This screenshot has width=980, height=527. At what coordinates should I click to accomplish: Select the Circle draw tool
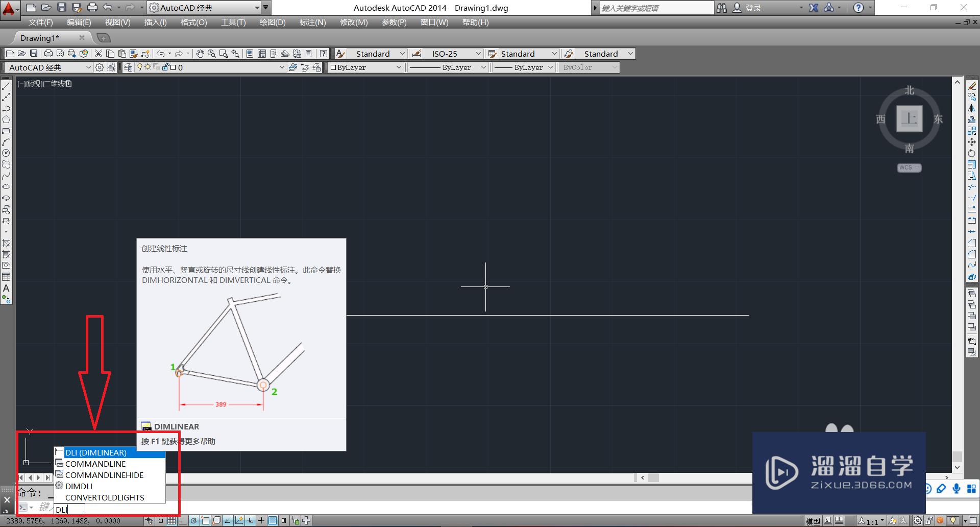point(6,153)
